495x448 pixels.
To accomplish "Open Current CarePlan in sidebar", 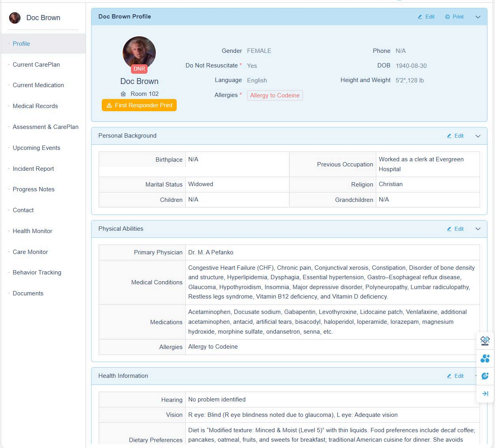I will [x=36, y=65].
